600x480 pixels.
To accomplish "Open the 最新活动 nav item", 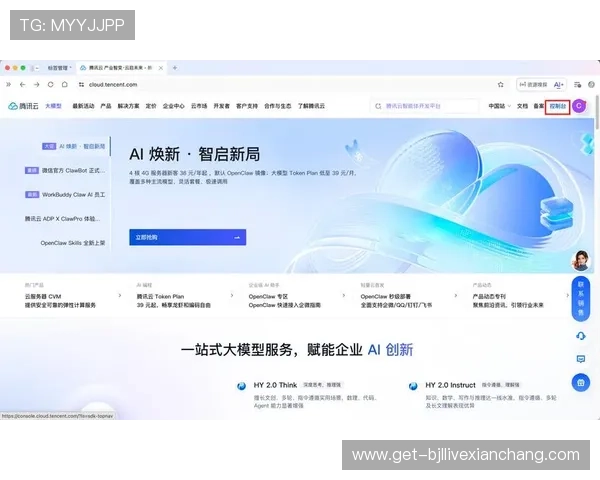I will (x=83, y=106).
